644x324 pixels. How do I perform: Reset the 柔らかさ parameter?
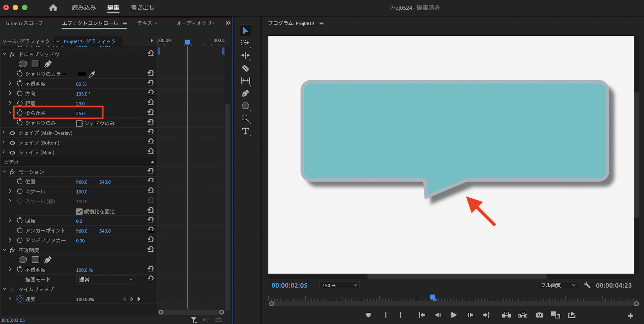click(x=150, y=112)
